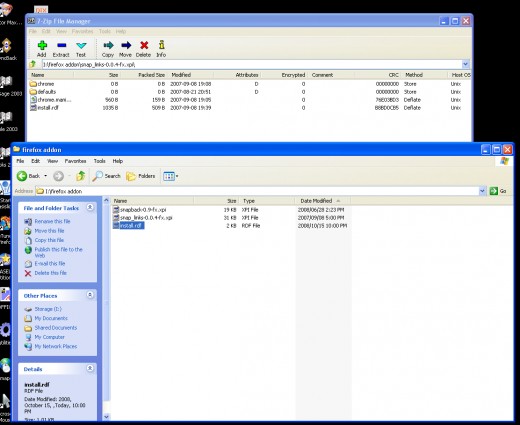Screen dimensions: 520x425
Task: Click the Test icon in 7-Zip
Action: tap(81, 49)
